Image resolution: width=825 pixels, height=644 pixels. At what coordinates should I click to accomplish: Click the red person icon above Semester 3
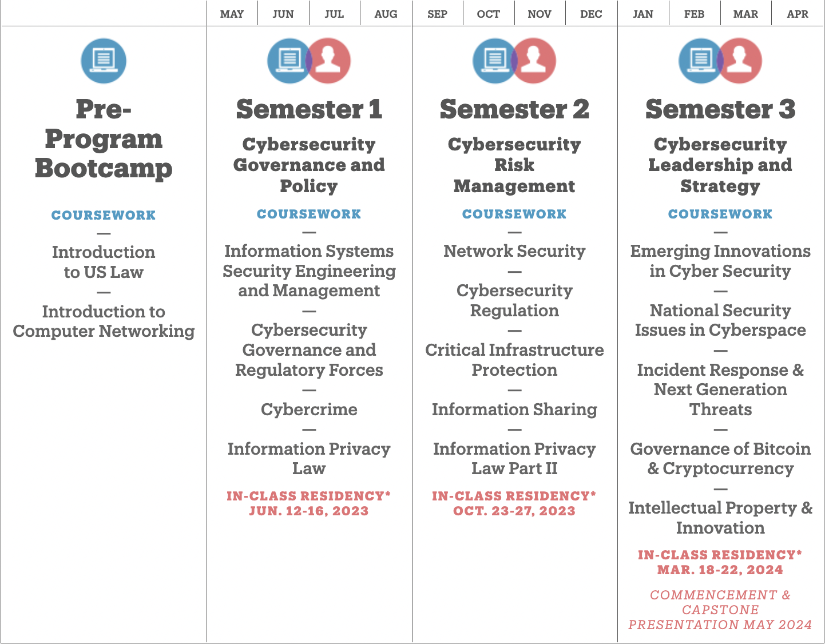[741, 61]
